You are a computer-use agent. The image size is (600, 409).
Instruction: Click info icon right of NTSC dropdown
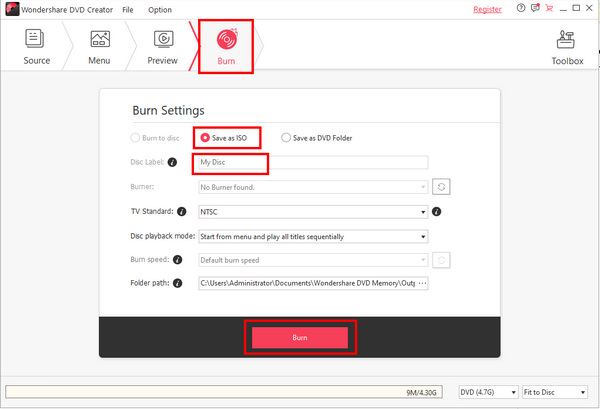437,212
